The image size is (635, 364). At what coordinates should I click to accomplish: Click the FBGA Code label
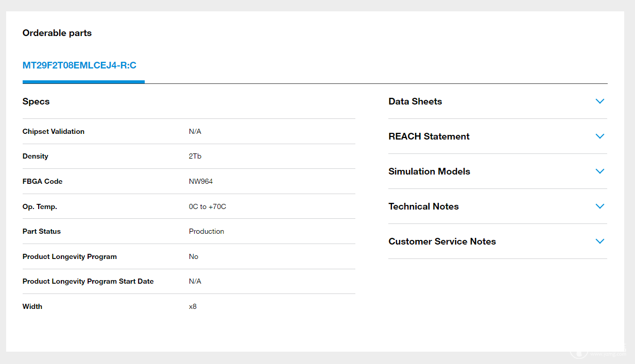tap(43, 181)
